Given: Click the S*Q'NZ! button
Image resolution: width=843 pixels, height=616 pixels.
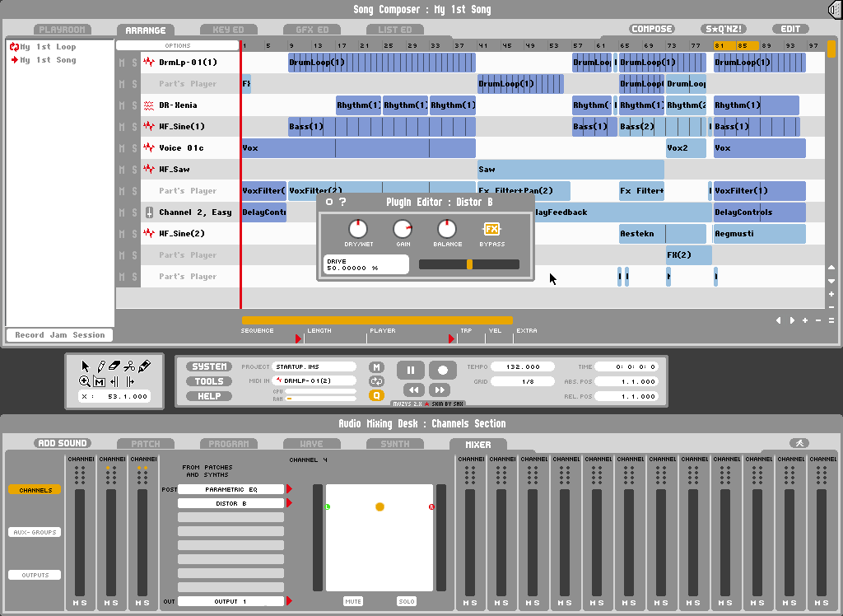Looking at the screenshot, I should pos(724,29).
